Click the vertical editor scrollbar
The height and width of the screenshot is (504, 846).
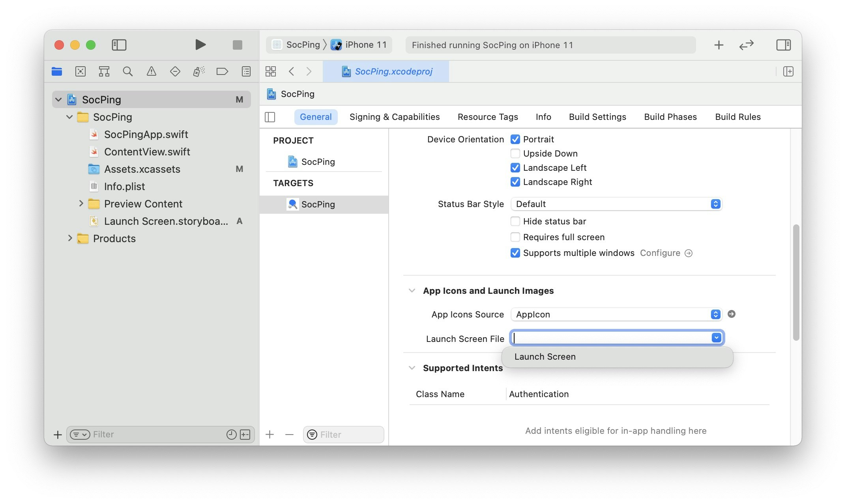(x=796, y=282)
